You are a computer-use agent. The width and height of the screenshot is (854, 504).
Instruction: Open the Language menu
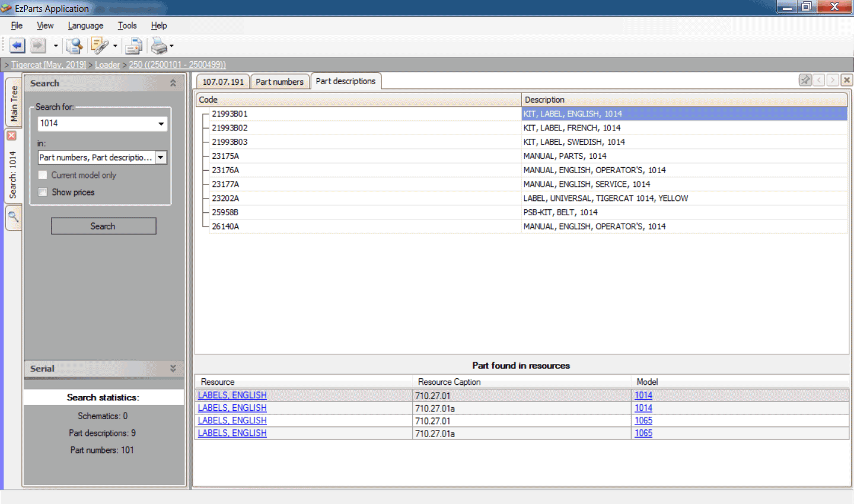click(x=85, y=25)
